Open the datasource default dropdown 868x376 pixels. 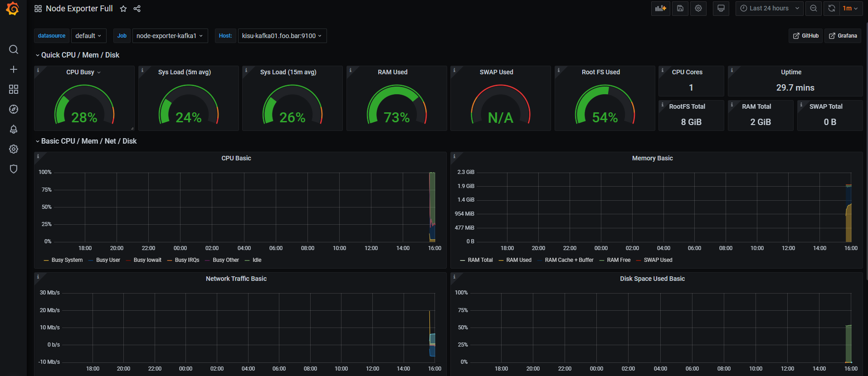88,36
